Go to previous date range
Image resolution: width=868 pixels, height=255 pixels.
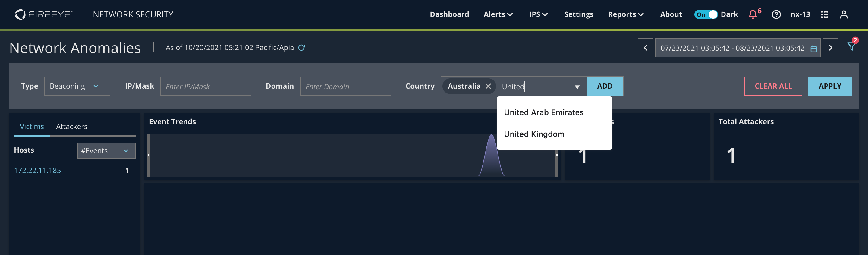[645, 48]
